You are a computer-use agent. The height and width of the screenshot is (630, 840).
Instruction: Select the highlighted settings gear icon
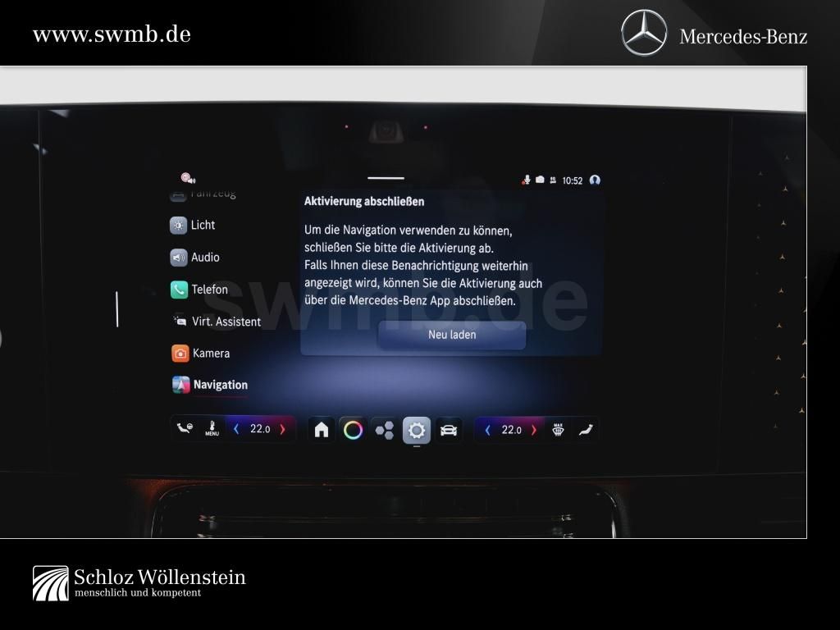416,428
